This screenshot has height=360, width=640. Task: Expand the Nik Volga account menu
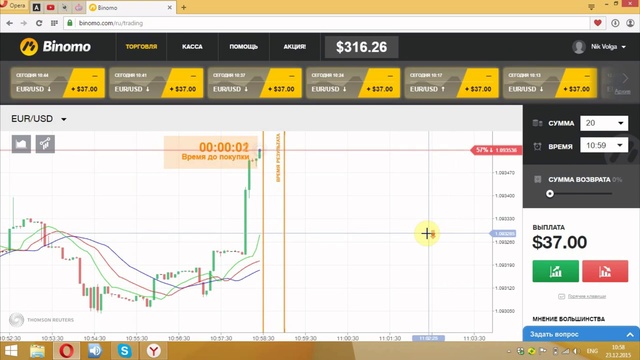click(x=608, y=47)
